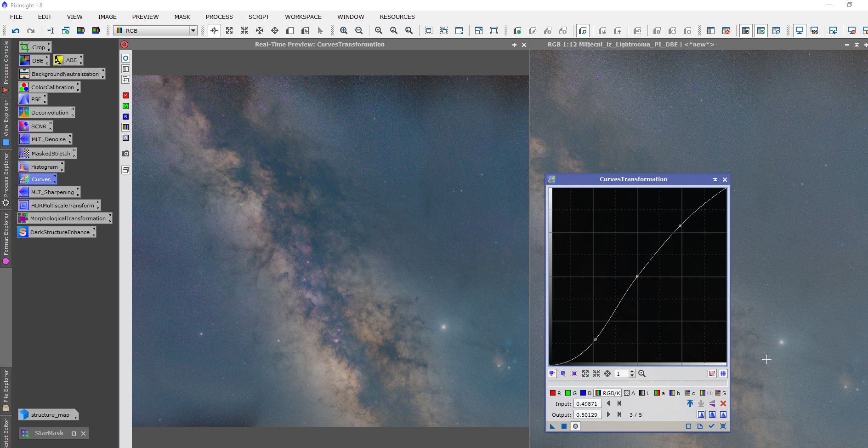The height and width of the screenshot is (448, 868).
Task: Collapse the CurvesTransformation window with its shade arrow
Action: click(715, 179)
